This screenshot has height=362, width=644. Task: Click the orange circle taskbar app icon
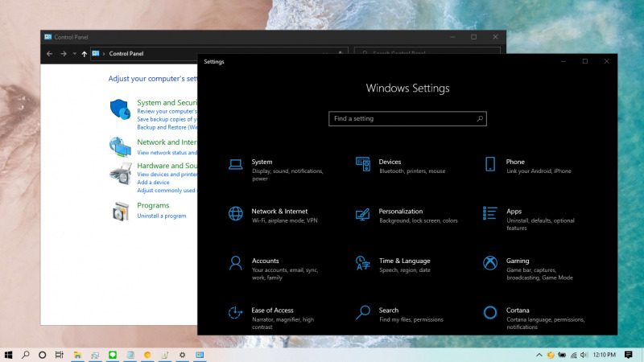click(x=147, y=355)
